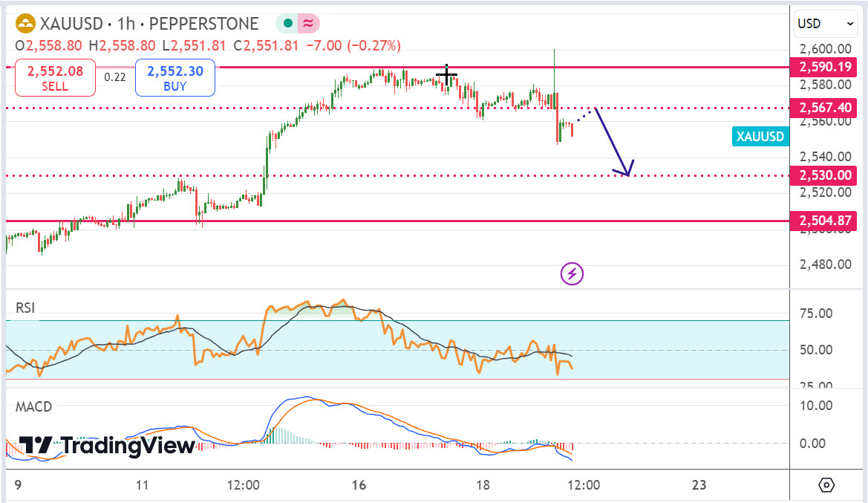Image resolution: width=868 pixels, height=503 pixels.
Task: Select the blue downward arrow drawing
Action: pos(614,143)
